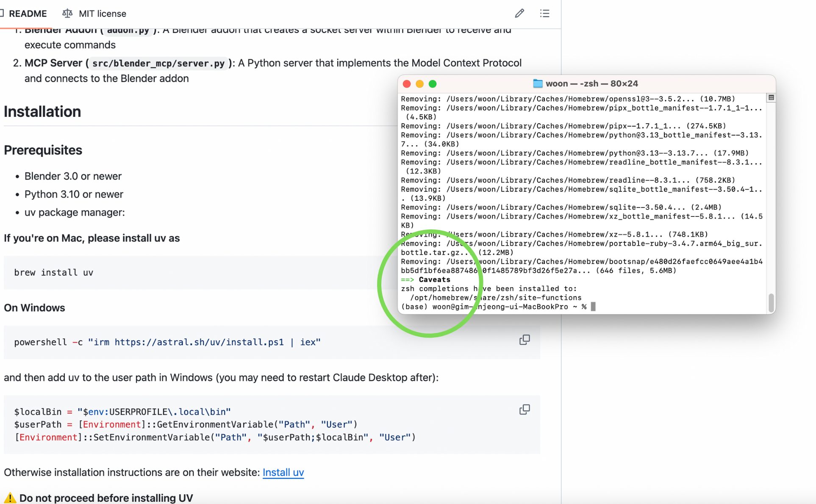Click the folder icon in terminal title
The width and height of the screenshot is (816, 504).
tap(538, 83)
